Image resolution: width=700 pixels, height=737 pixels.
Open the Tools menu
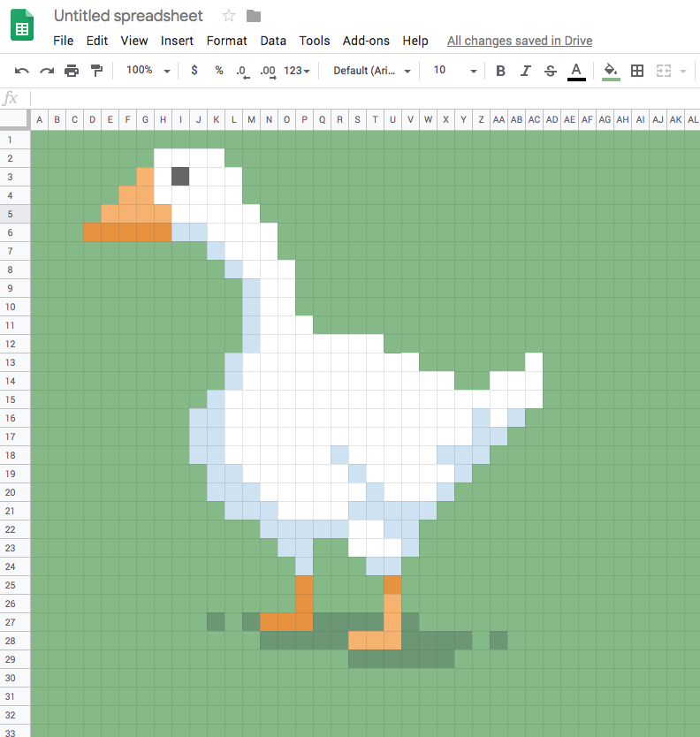tap(315, 41)
